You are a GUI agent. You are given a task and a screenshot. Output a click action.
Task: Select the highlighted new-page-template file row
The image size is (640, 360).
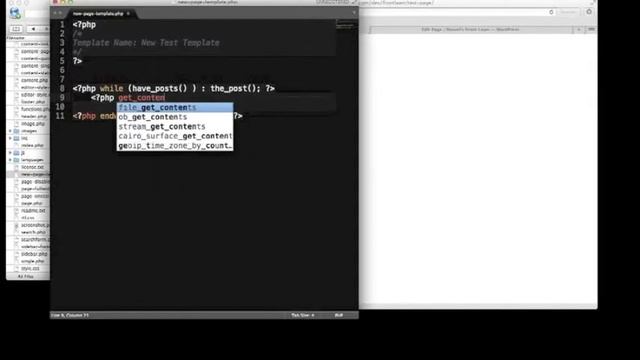29,174
